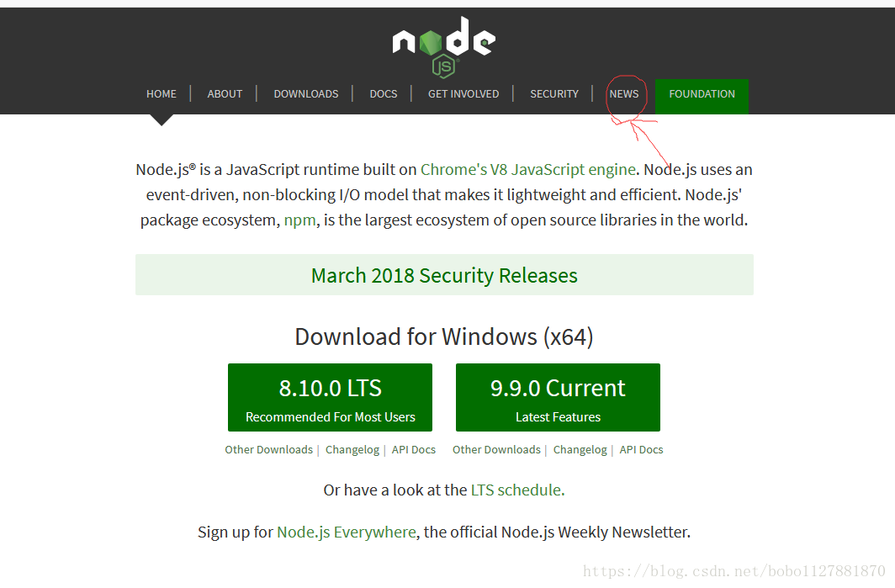Navigate to the SECURITY page
Viewport: 895px width, 588px height.
[554, 94]
